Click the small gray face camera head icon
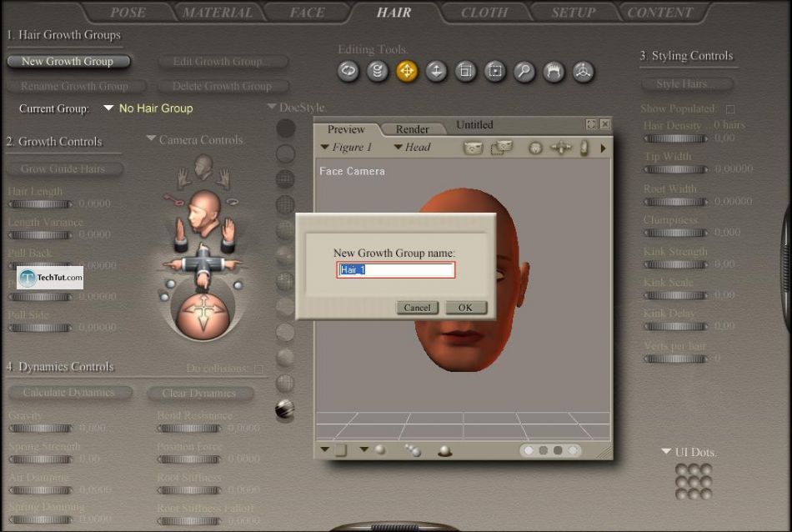This screenshot has width=792, height=532. [x=203, y=168]
